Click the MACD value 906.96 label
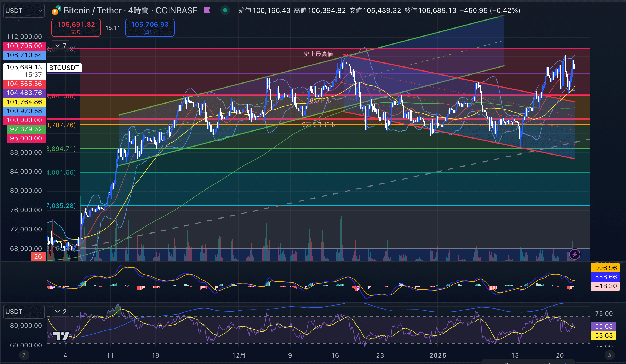The width and height of the screenshot is (626, 364). coord(606,268)
